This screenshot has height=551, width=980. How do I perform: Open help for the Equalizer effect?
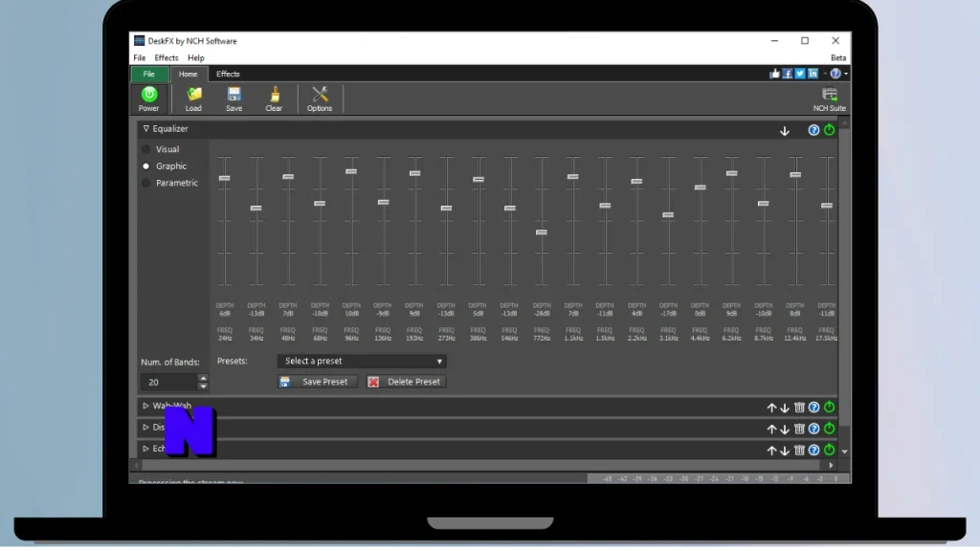[x=813, y=130]
